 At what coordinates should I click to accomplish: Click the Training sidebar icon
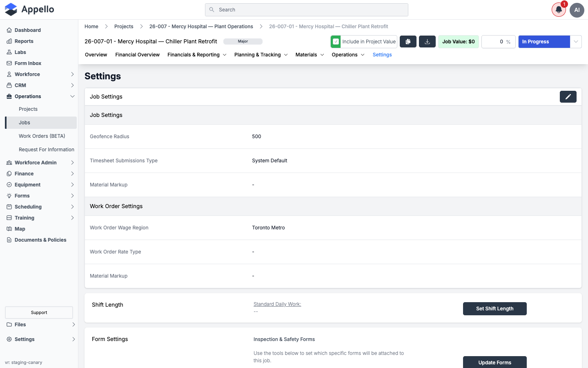tap(9, 218)
